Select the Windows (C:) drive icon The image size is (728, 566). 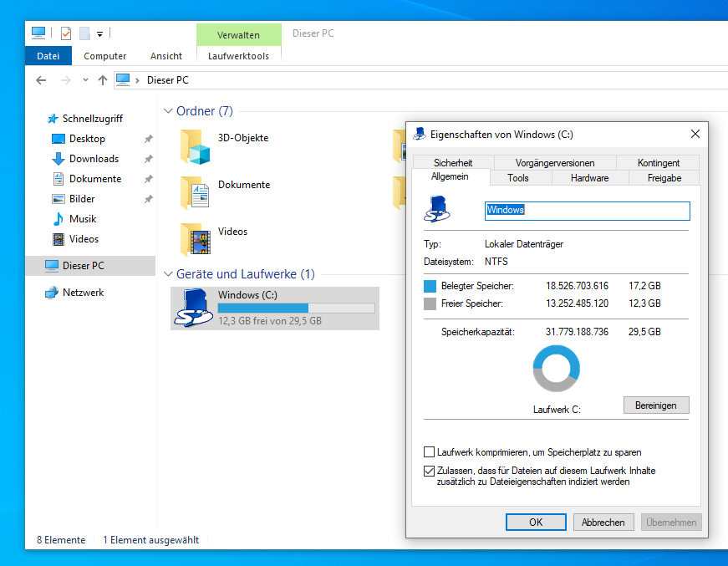(194, 308)
